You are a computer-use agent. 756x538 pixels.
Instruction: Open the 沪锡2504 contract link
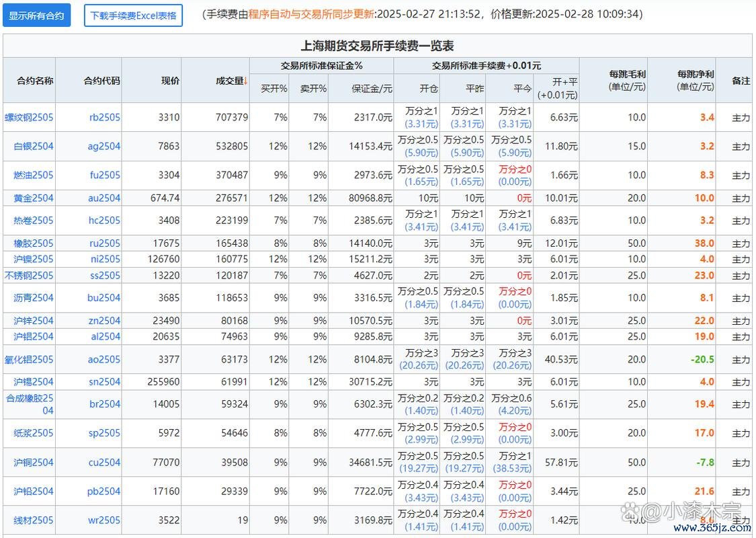pos(34,382)
